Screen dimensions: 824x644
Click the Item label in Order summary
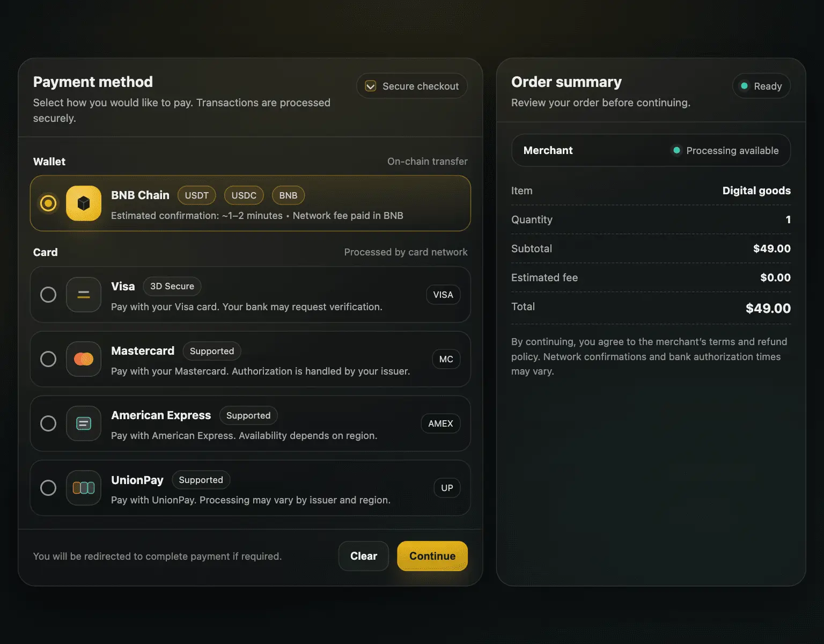[x=522, y=191]
